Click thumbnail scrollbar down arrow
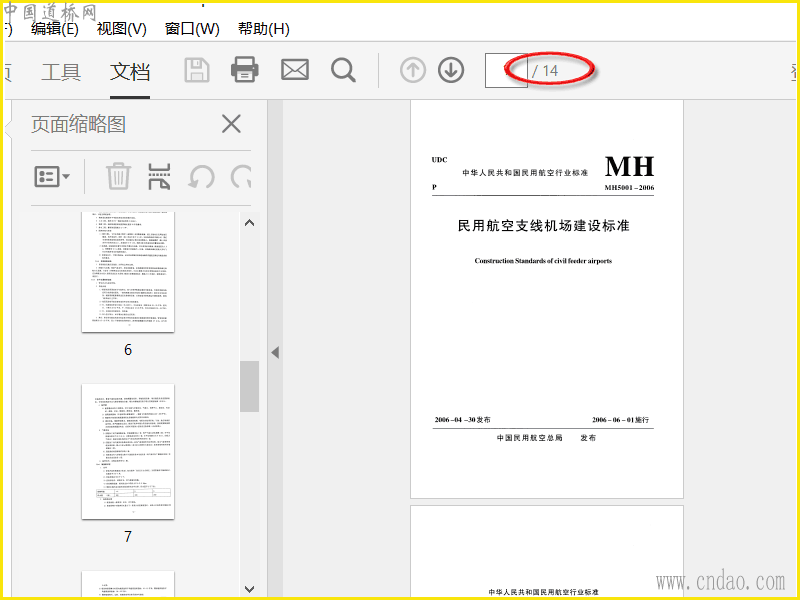The image size is (800, 600). click(x=249, y=589)
